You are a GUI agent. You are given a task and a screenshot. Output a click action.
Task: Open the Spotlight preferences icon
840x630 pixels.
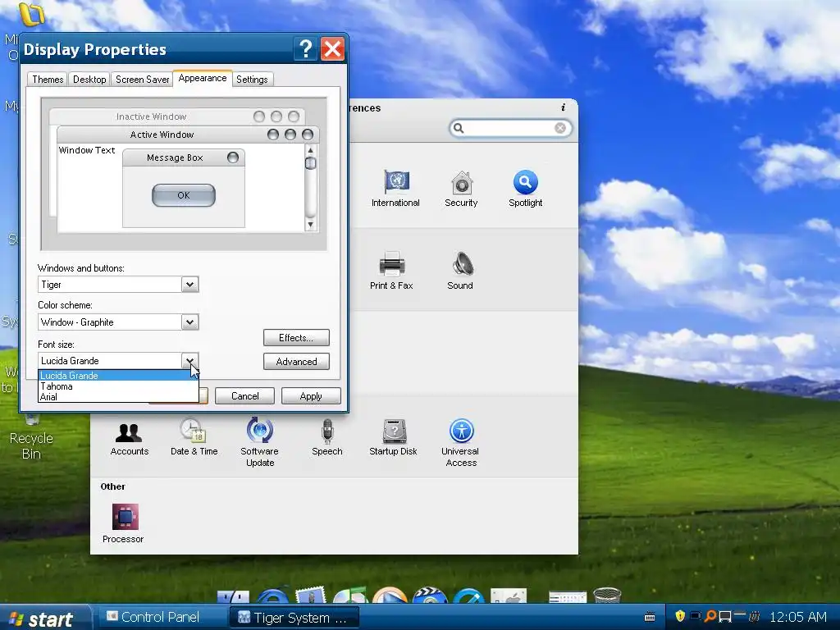526,182
